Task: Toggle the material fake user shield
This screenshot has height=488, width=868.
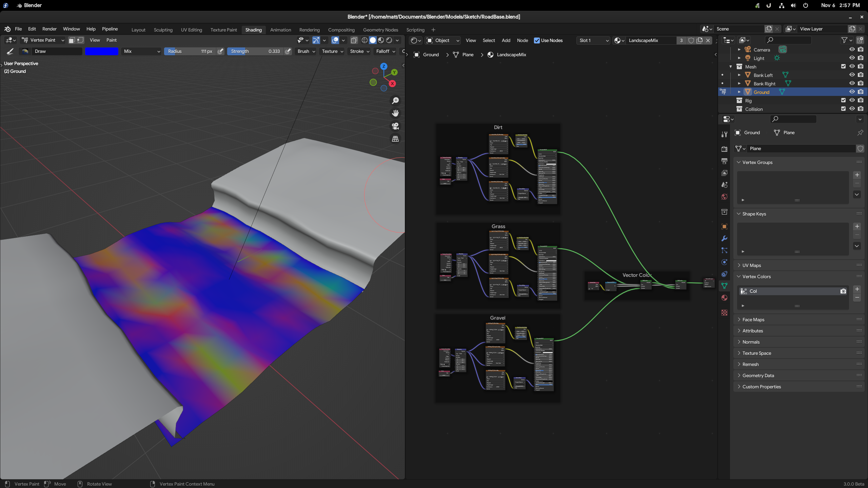Action: click(x=691, y=40)
